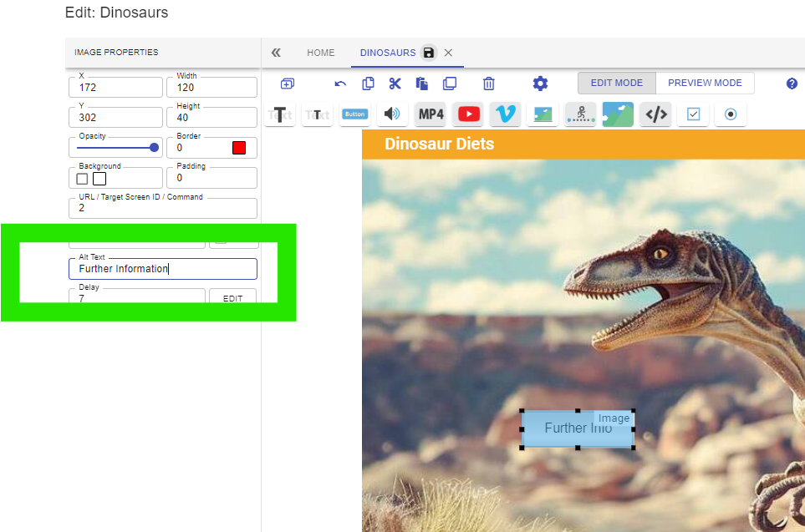
Task: Duplicate the selected element
Action: (x=450, y=84)
